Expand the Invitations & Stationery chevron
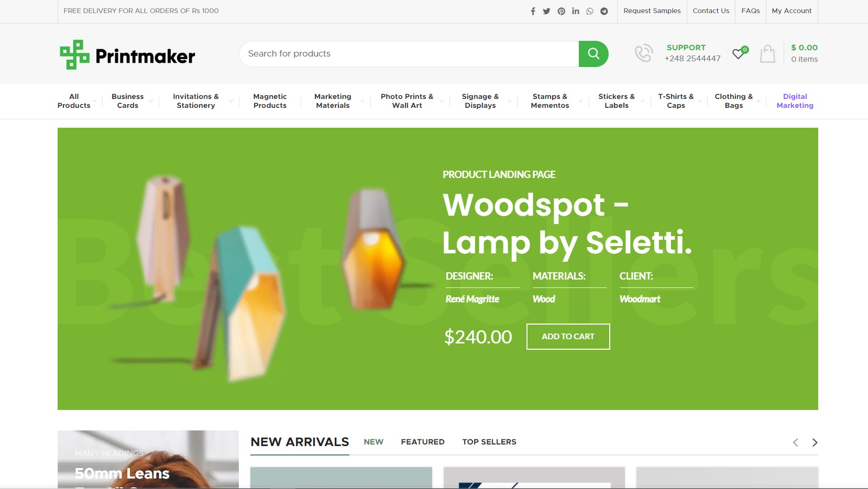The width and height of the screenshot is (868, 489). pos(231,101)
